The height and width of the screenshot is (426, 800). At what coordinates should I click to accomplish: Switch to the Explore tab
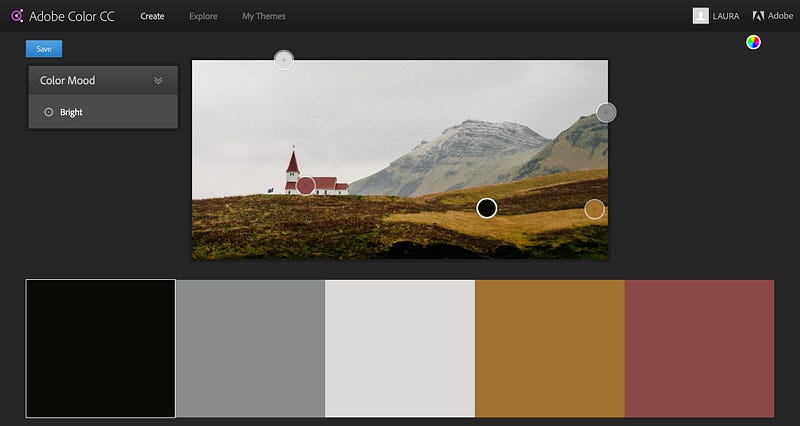(203, 16)
